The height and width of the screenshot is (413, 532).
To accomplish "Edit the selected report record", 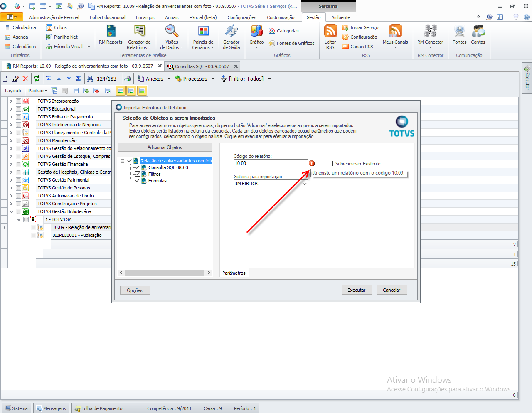I will (x=15, y=79).
